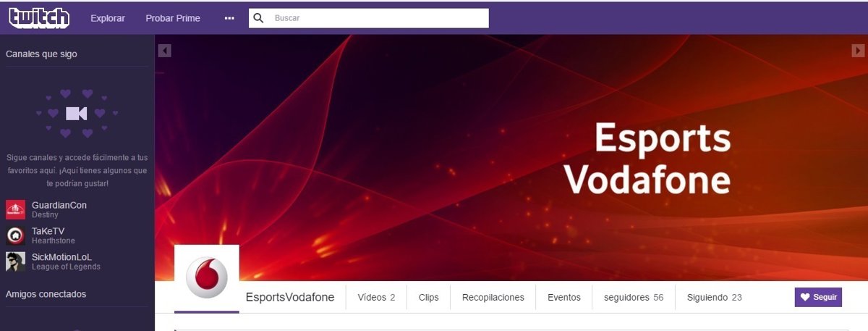Click the Twitch logo
This screenshot has height=331, width=868.
(40, 17)
